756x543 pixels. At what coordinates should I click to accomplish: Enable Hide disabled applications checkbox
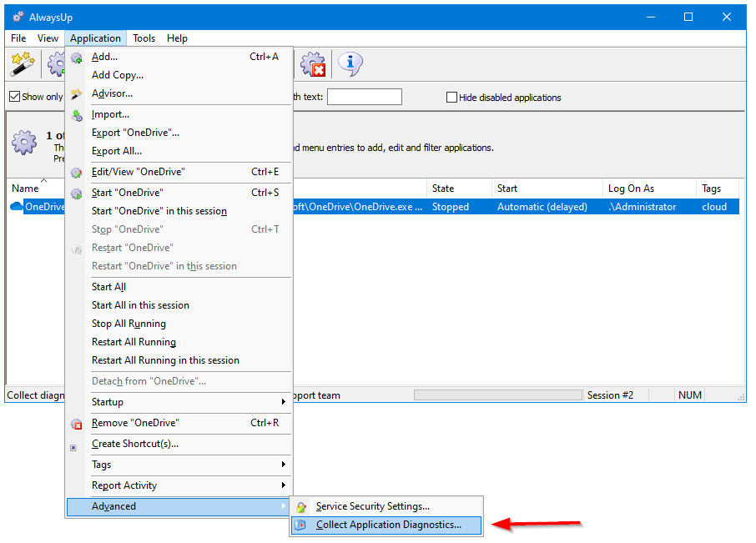click(451, 98)
